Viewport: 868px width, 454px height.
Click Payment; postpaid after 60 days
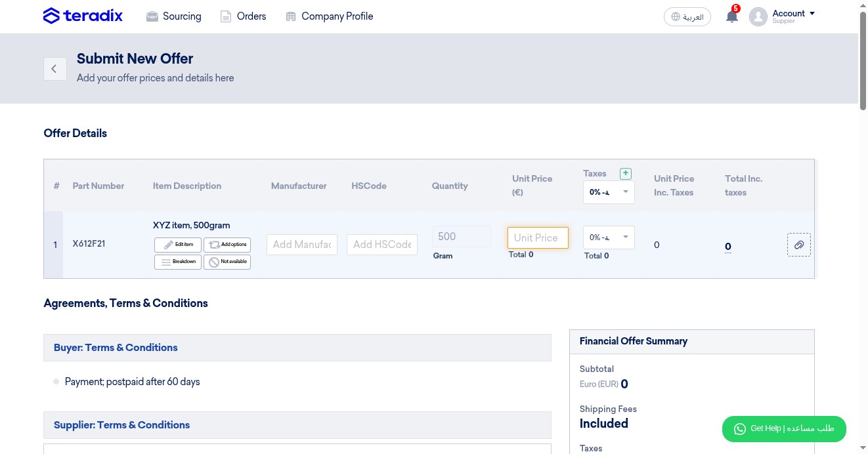133,382
